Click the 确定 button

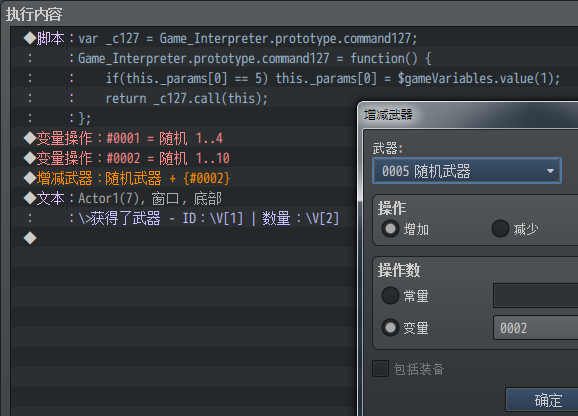click(542, 400)
